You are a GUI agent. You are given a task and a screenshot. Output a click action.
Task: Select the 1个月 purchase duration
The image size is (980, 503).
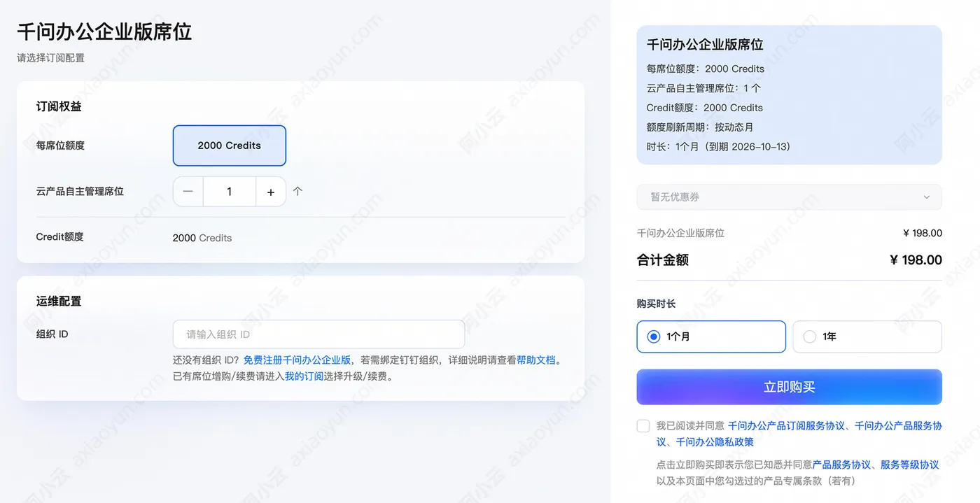coord(711,336)
